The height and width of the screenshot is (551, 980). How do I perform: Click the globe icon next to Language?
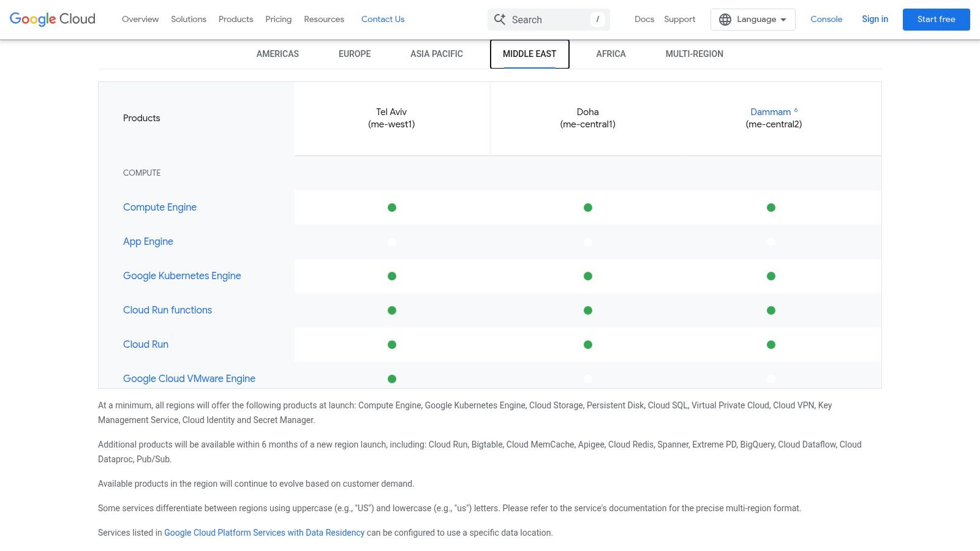pyautogui.click(x=724, y=19)
